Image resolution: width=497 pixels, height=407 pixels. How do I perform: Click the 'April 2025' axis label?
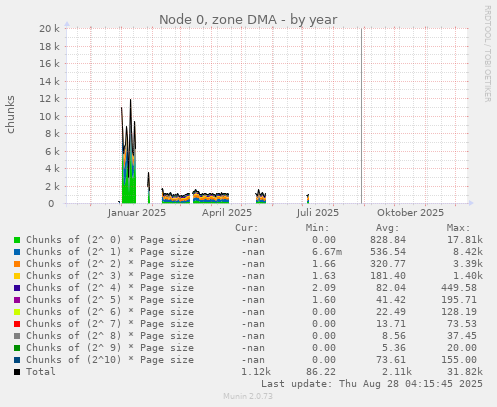point(227,213)
